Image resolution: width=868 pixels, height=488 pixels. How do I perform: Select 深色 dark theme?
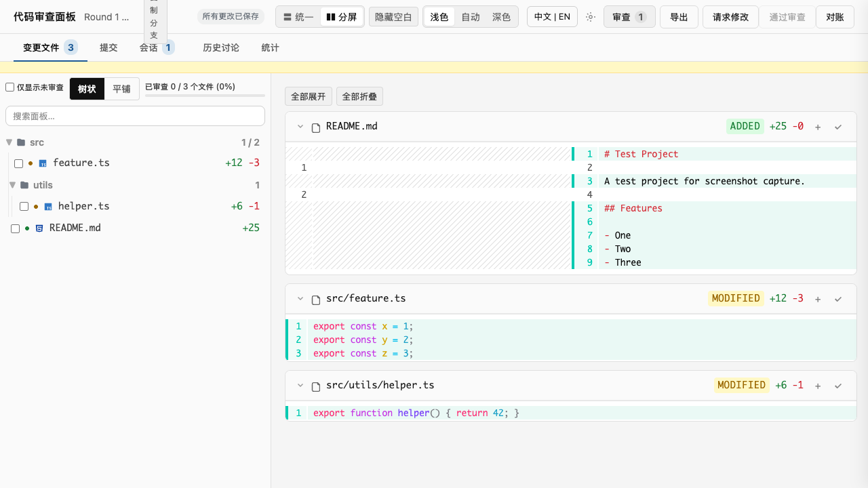pyautogui.click(x=502, y=17)
